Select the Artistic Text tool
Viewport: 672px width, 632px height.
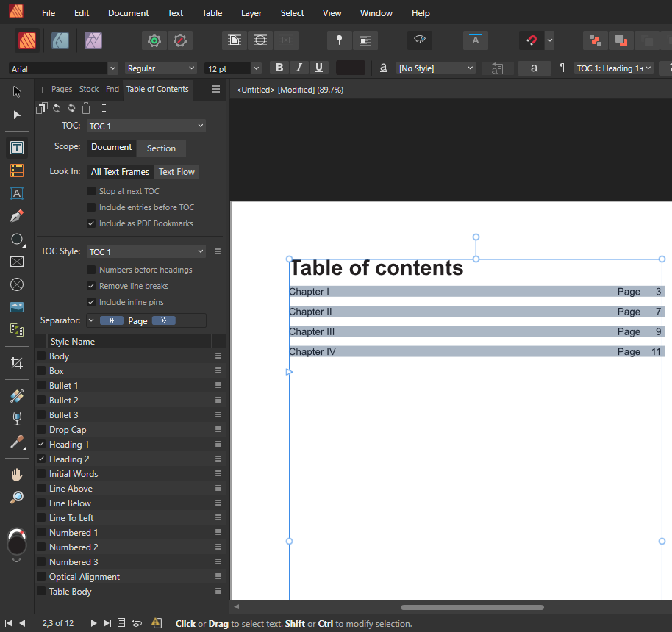click(17, 193)
